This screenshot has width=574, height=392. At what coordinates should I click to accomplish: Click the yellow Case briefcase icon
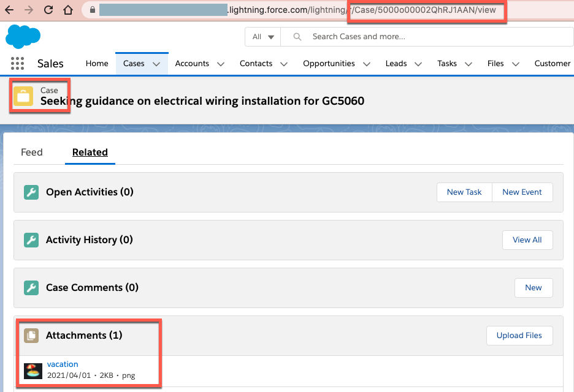23,96
